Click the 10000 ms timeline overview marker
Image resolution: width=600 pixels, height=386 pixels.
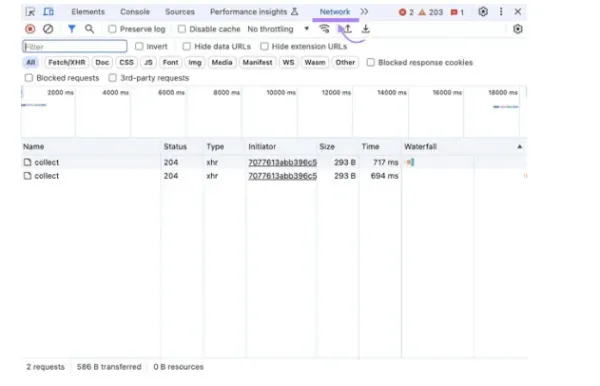coord(281,93)
